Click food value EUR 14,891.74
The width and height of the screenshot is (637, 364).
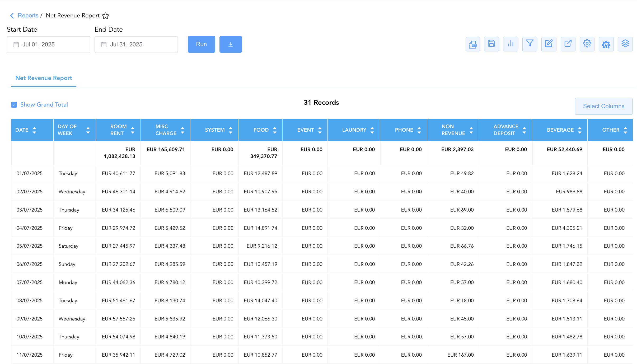[261, 228]
